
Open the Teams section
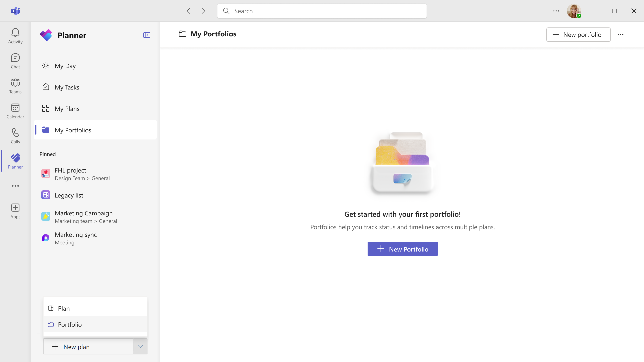(15, 86)
